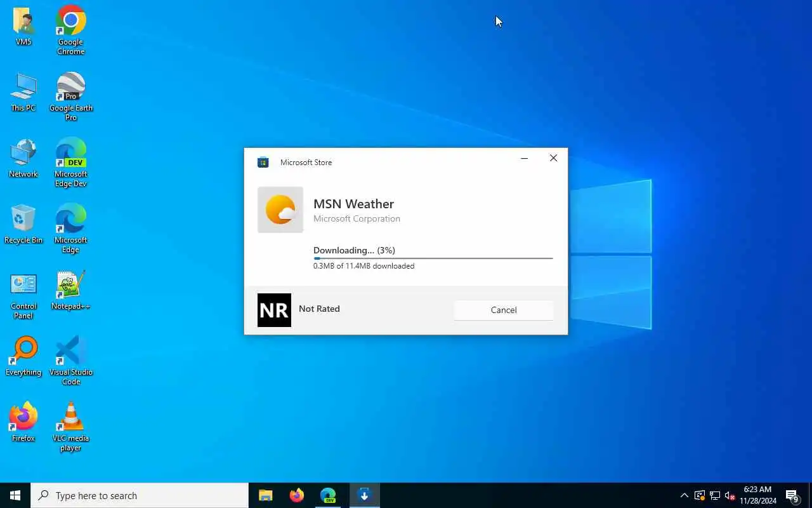Click the Microsoft Store logo in title bar
This screenshot has width=812, height=508.
click(263, 163)
